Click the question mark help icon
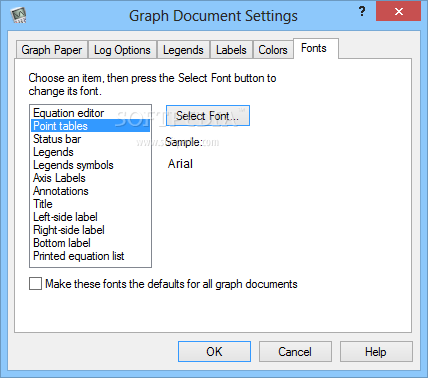Screen dimensions: 428x378 point(362,12)
